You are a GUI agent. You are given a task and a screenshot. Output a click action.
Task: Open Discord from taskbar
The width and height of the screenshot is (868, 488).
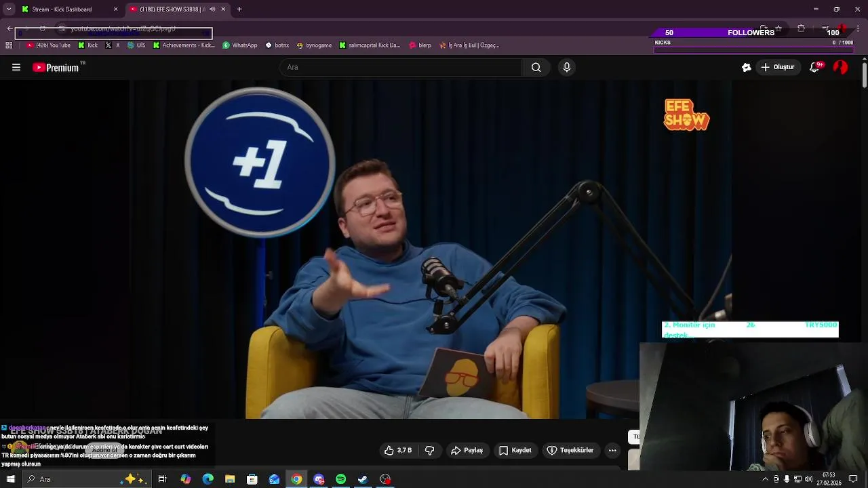(x=319, y=479)
